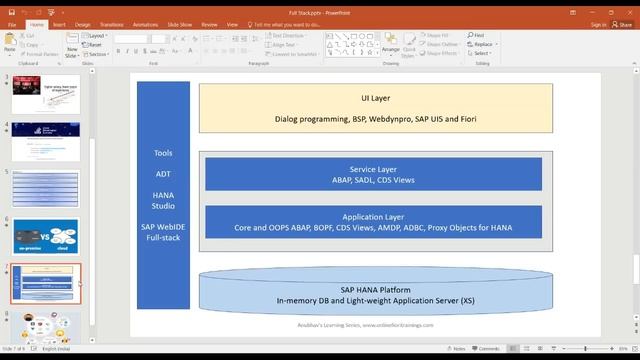Reset the slide layout

click(93, 45)
